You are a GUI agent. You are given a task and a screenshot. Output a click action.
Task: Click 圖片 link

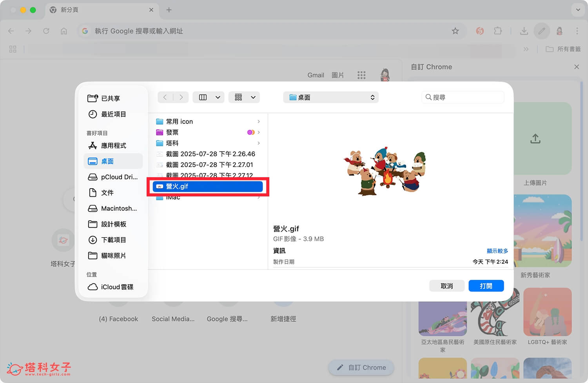(x=338, y=75)
